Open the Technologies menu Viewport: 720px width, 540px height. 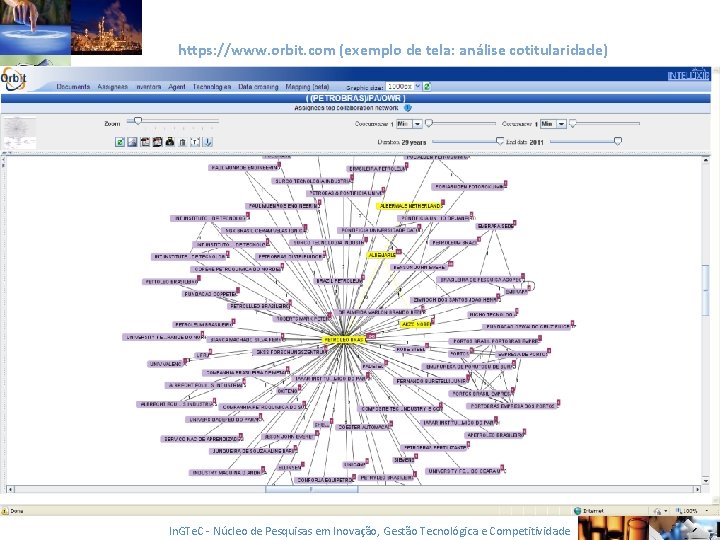[212, 86]
